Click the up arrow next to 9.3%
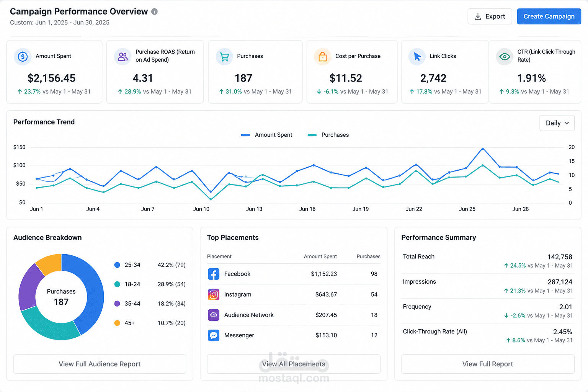 click(501, 91)
